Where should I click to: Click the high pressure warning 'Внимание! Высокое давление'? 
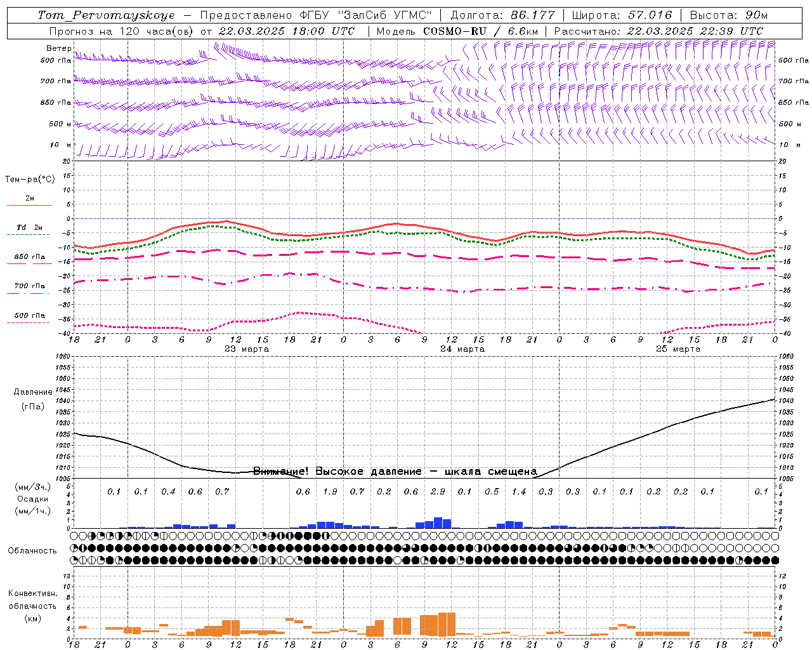(337, 472)
